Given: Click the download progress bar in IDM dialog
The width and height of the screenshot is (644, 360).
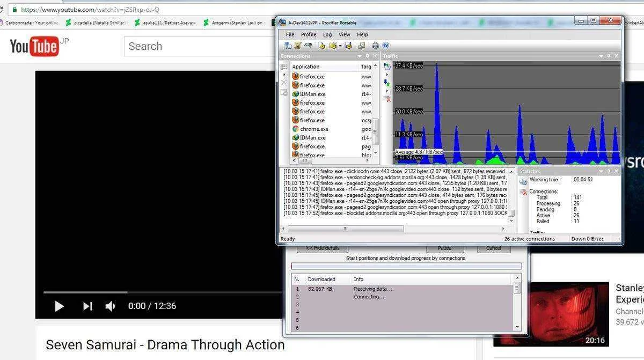Looking at the screenshot, I should pyautogui.click(x=406, y=266).
